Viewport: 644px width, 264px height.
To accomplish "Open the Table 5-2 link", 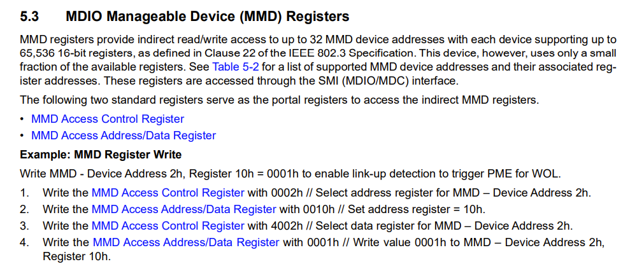I will point(233,66).
